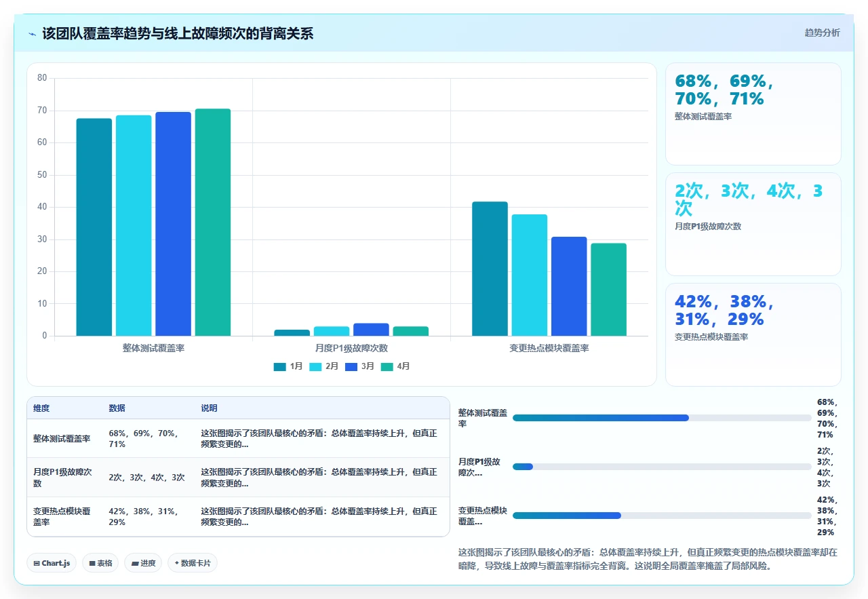Toggle the 4月 legend series
Viewport: 868px width, 599px height.
coord(395,366)
